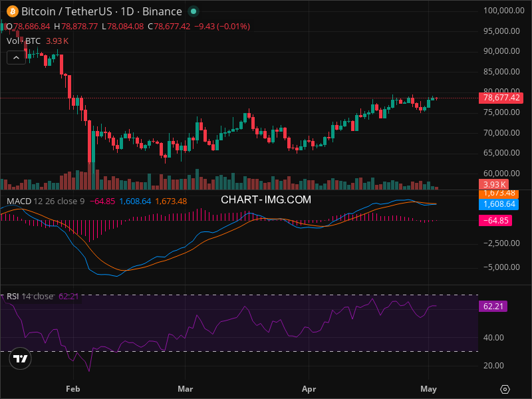The height and width of the screenshot is (399, 532).
Task: Click RSI legend value 62.21
Action: (x=68, y=297)
